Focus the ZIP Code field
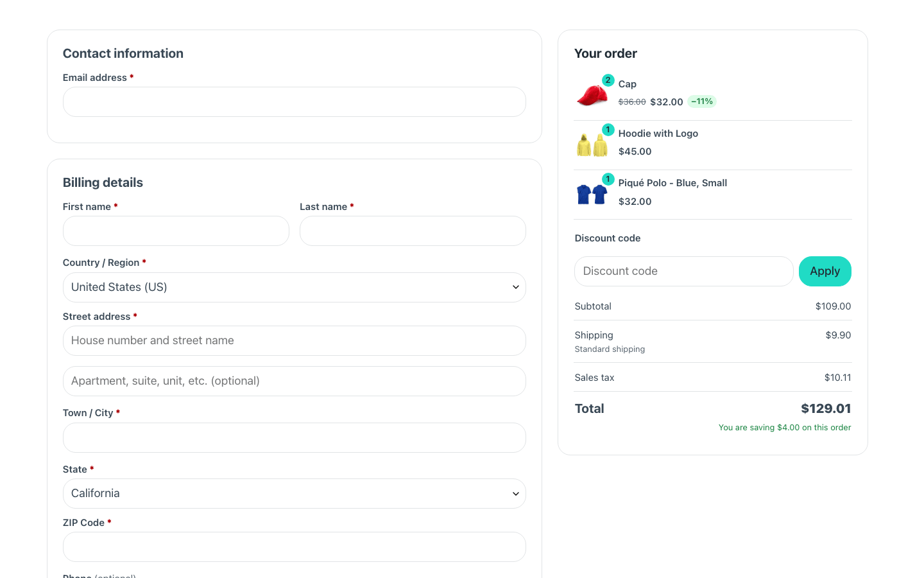Viewport: 924px width, 578px height. coord(295,547)
